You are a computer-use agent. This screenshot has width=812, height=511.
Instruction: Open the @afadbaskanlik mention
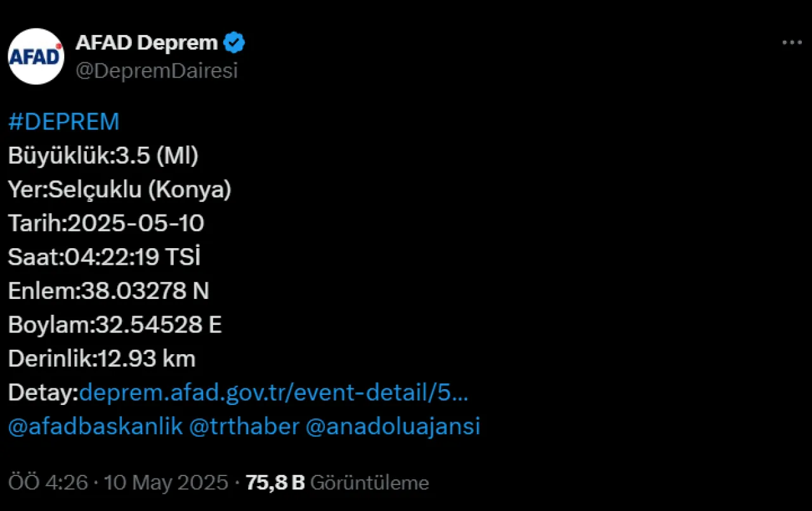96,427
